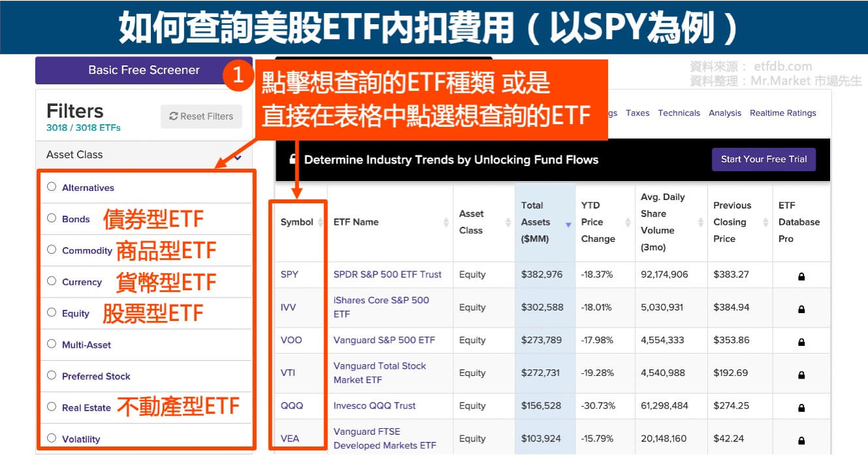Click the refresh icon in Reset Filters
Viewport: 868px width, 455px height.
173,116
